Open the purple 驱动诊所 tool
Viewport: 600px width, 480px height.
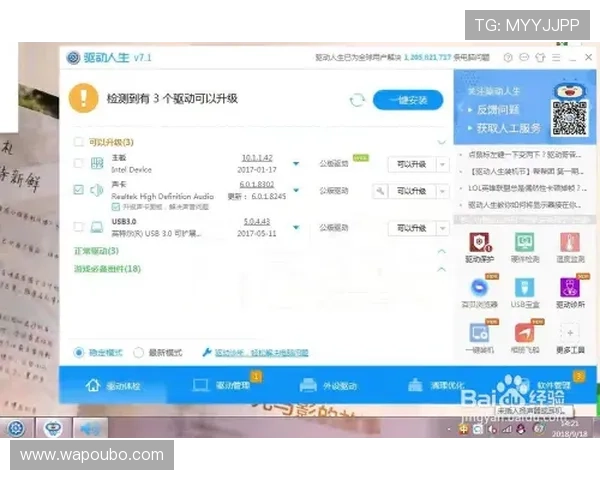(x=570, y=287)
